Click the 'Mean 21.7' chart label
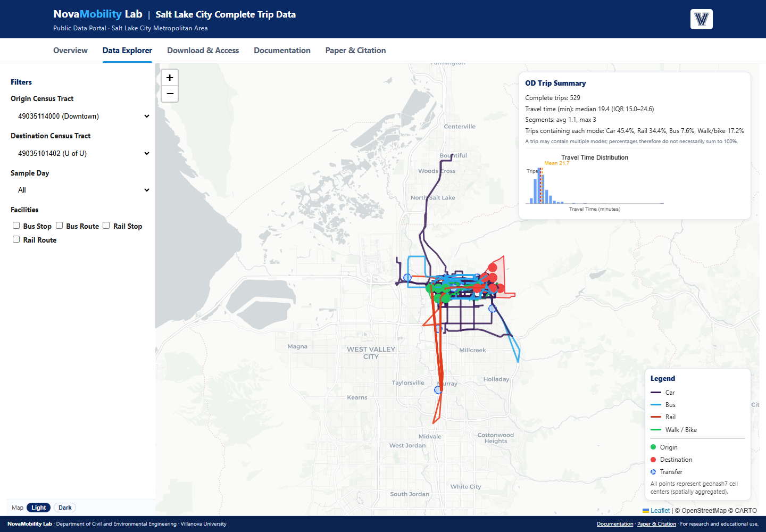The height and width of the screenshot is (532, 766). pyautogui.click(x=556, y=163)
